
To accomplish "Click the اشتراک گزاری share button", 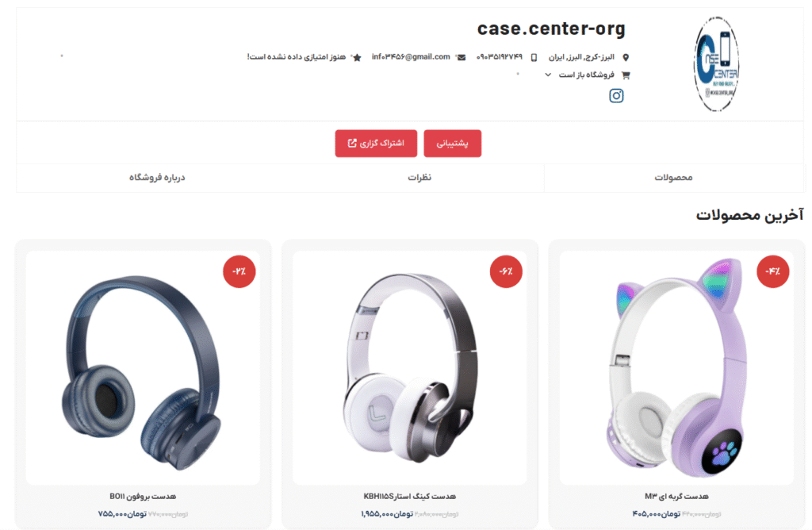I will coord(376,144).
